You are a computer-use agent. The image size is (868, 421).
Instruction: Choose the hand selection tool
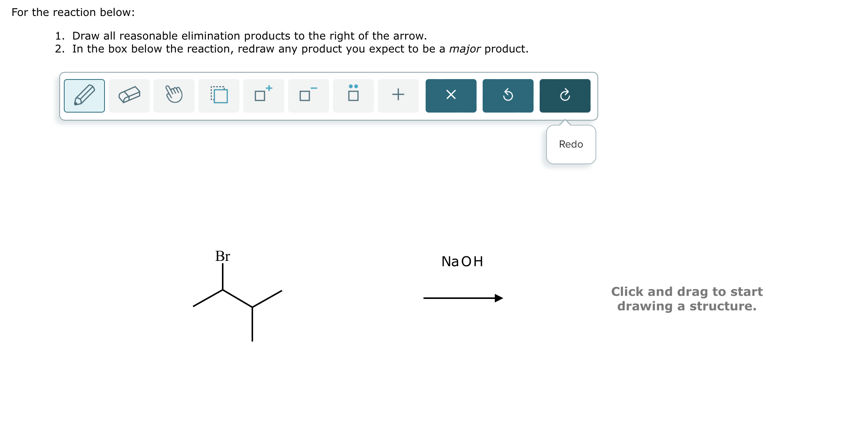174,95
